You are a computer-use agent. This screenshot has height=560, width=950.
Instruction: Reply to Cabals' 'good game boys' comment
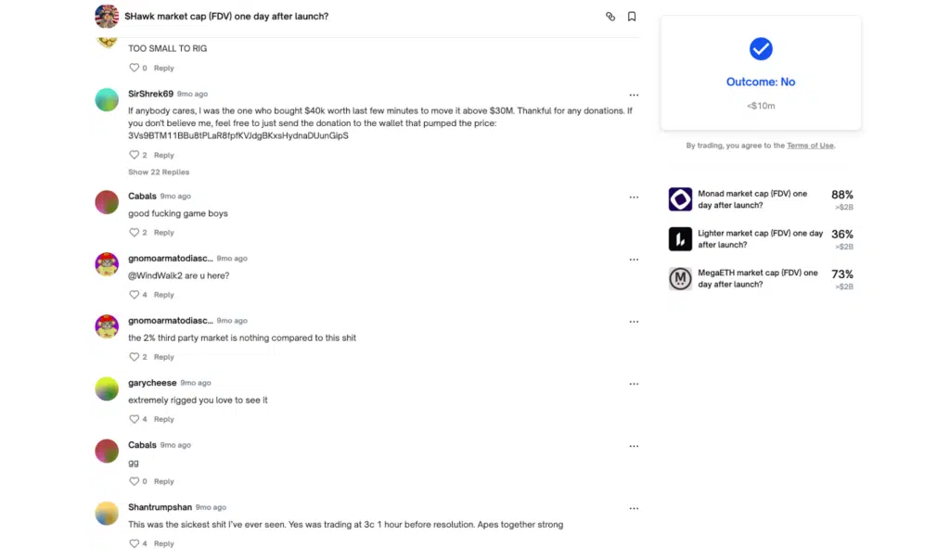tap(164, 233)
